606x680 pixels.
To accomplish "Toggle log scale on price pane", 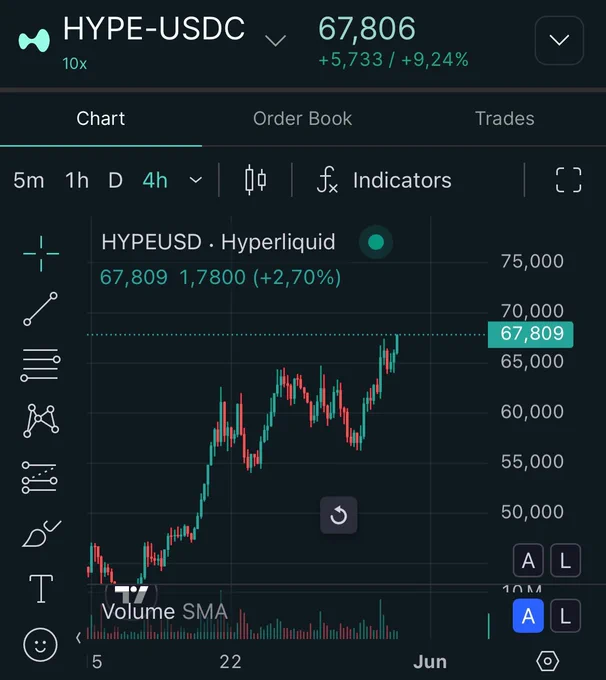I will point(565,560).
